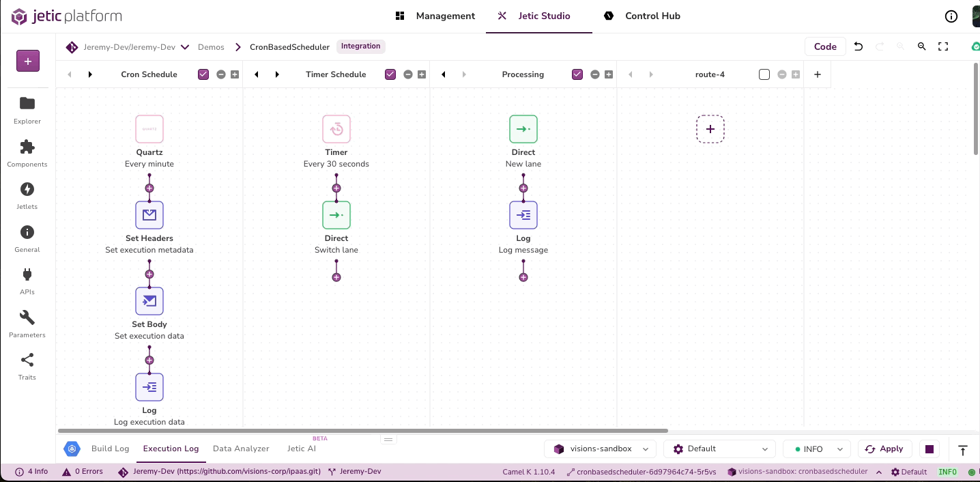Open the Explorer panel in the sidebar
980x482 pixels.
pos(27,110)
